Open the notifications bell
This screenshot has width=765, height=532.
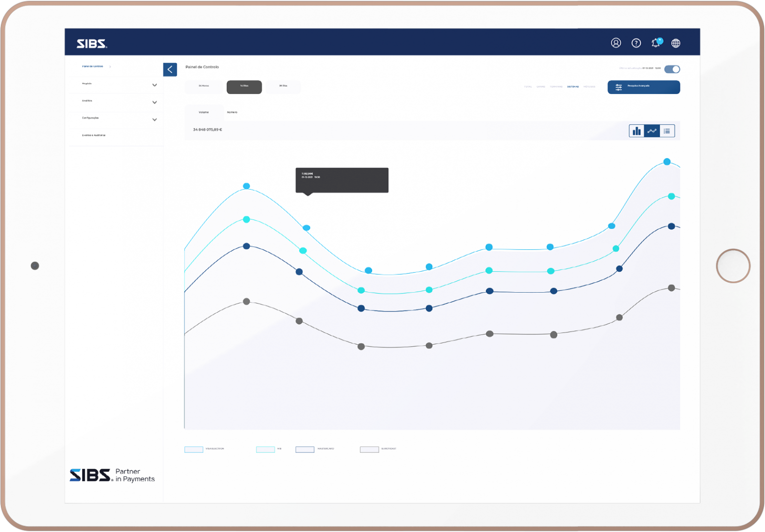click(655, 43)
